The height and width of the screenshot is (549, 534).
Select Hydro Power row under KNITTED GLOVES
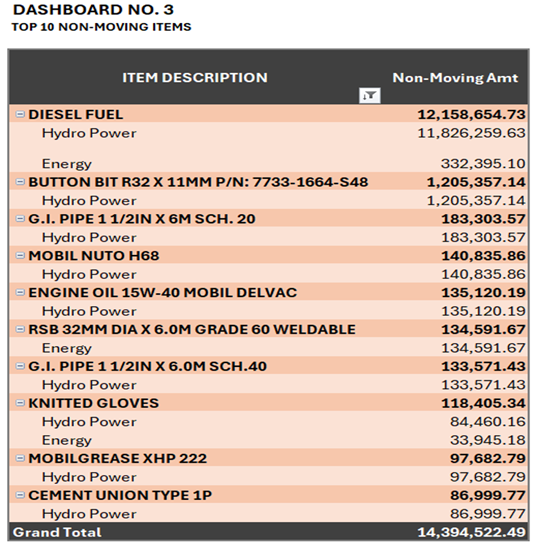coord(268,422)
